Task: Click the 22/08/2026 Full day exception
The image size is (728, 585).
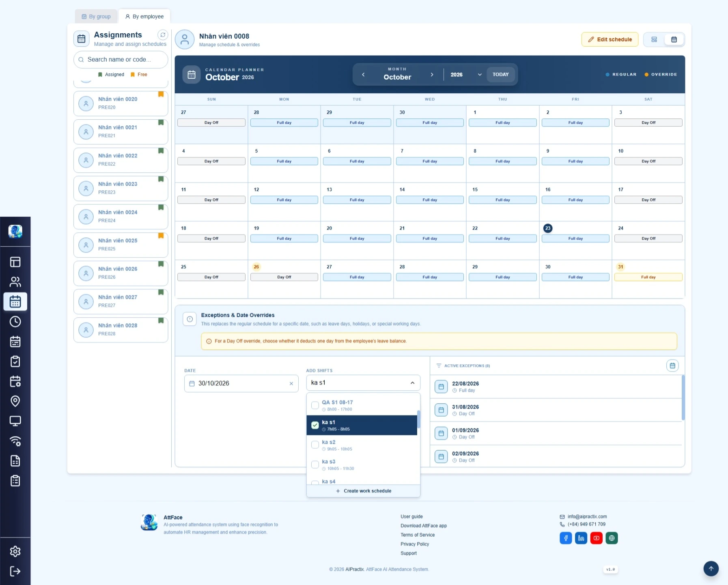Action: click(x=556, y=387)
